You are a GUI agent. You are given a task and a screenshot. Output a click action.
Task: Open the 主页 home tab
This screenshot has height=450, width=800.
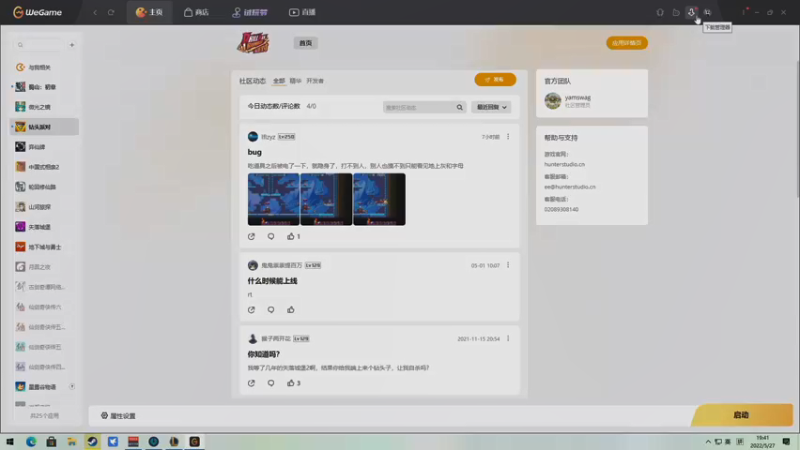pos(149,12)
